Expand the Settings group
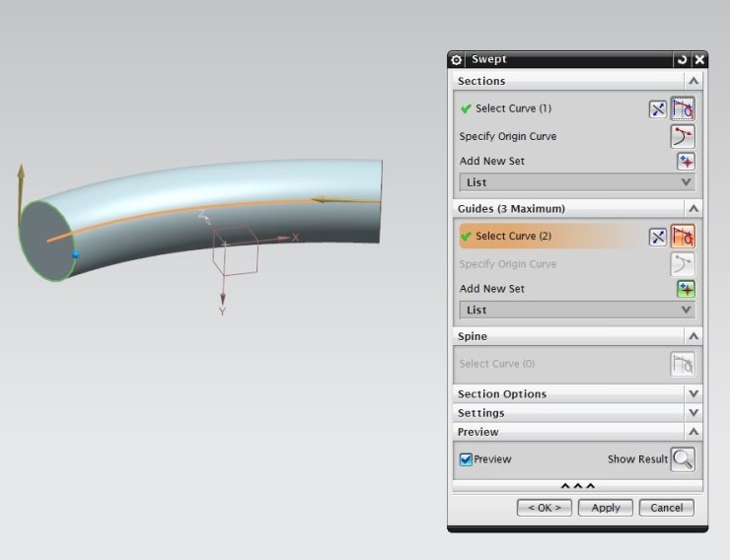Image resolution: width=730 pixels, height=560 pixels. pyautogui.click(x=693, y=413)
